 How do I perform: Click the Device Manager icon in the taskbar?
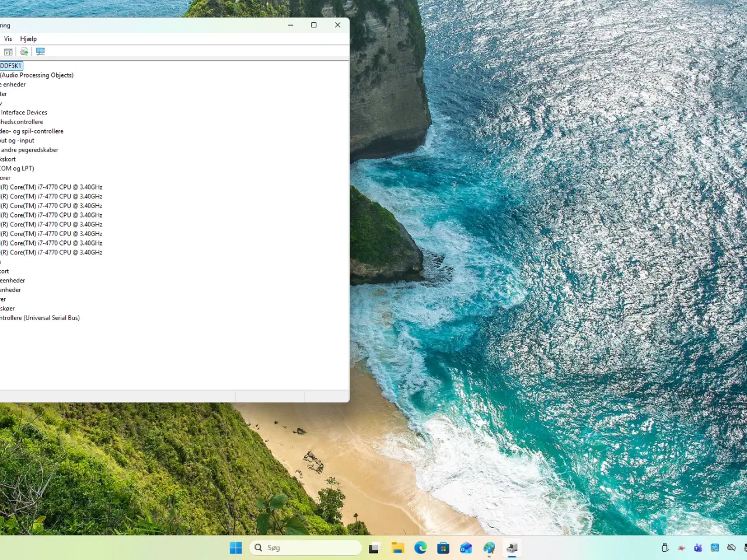512,547
